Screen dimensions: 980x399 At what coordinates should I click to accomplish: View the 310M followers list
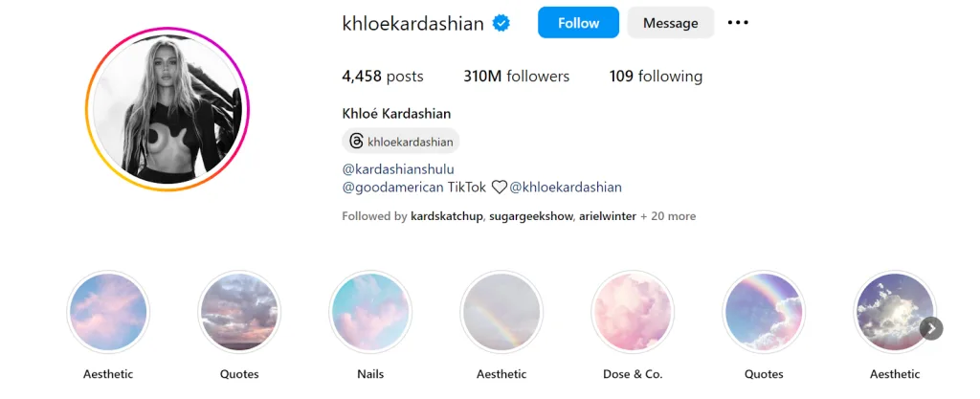(516, 77)
